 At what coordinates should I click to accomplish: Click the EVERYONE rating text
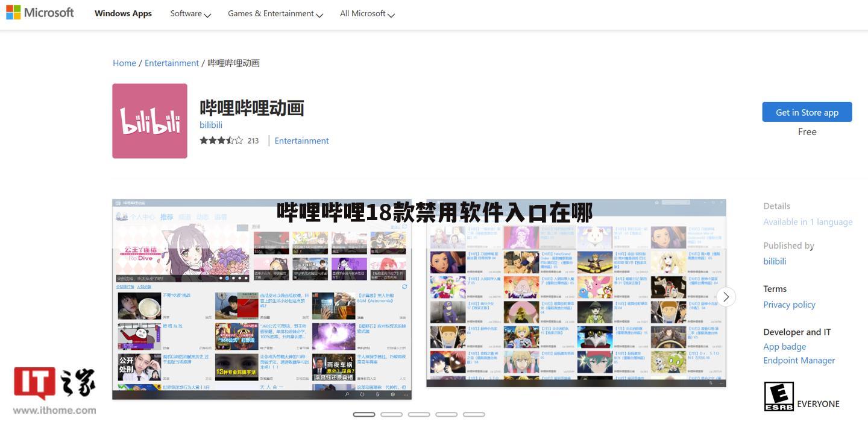tap(818, 404)
